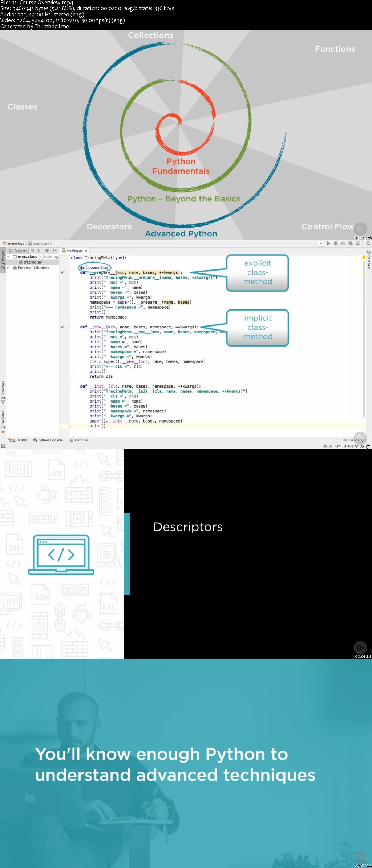Click the Run play icon in toolbar
The image size is (372, 868).
[x=328, y=243]
